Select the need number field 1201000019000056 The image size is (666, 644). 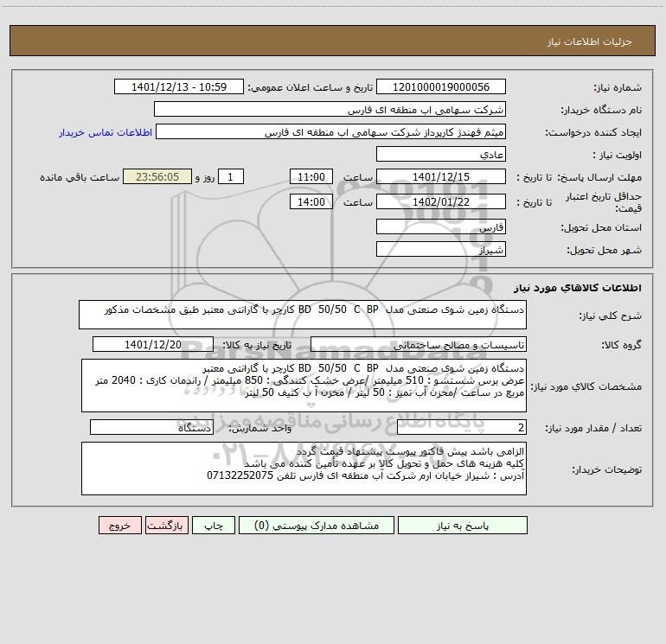441,86
